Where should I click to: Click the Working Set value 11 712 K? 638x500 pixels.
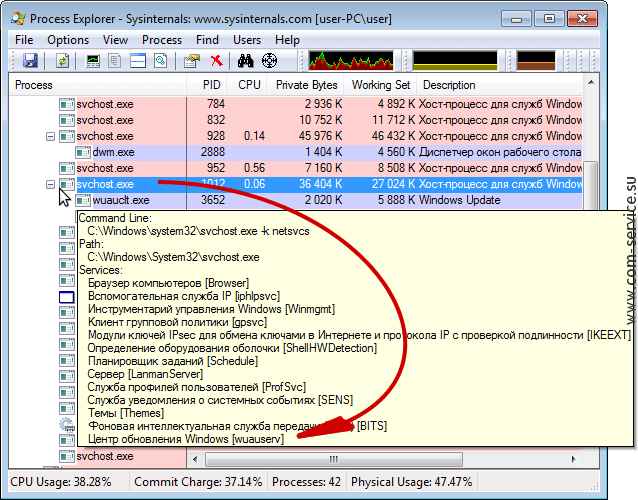pyautogui.click(x=393, y=120)
